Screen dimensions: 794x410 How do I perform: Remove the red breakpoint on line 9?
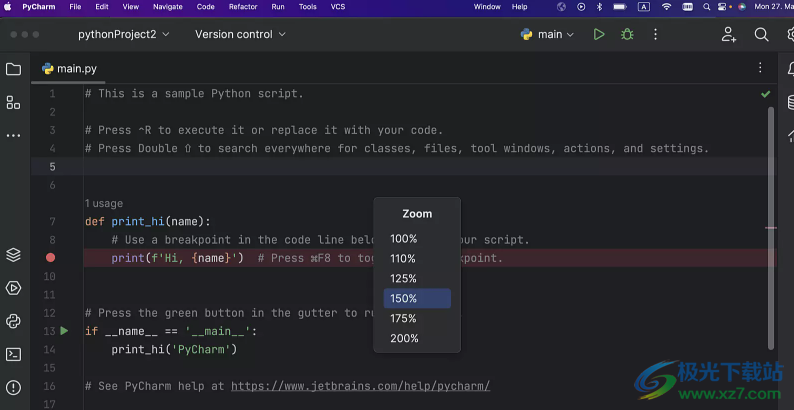click(51, 258)
